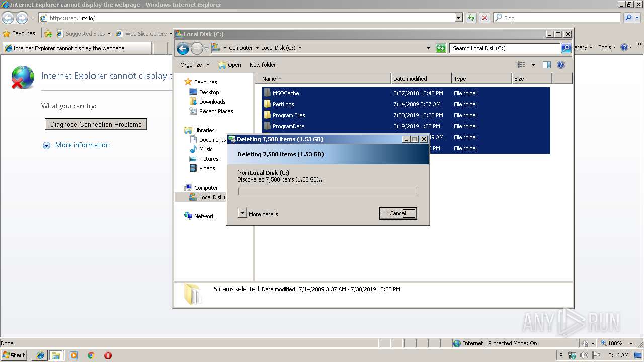Click the green refresh icon in Explorer address bar
This screenshot has width=644, height=362.
point(441,48)
